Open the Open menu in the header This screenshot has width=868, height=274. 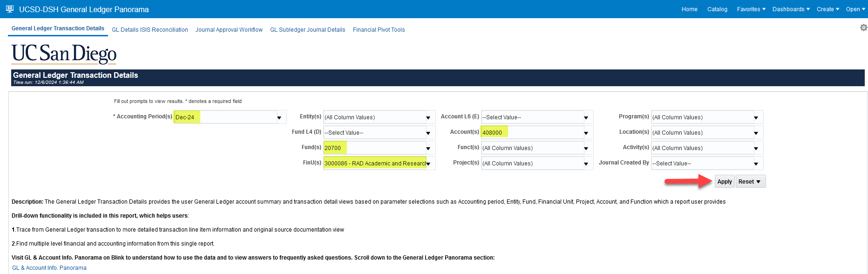click(x=855, y=9)
